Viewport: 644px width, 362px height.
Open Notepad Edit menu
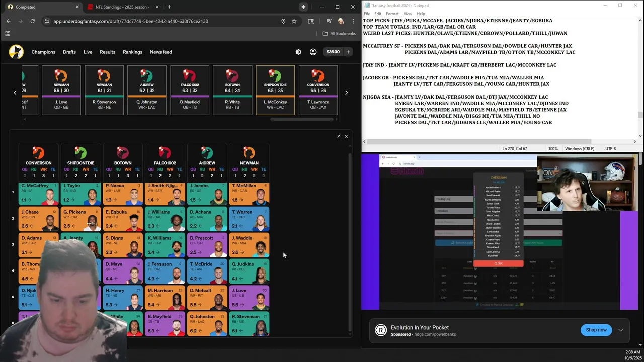pos(378,14)
